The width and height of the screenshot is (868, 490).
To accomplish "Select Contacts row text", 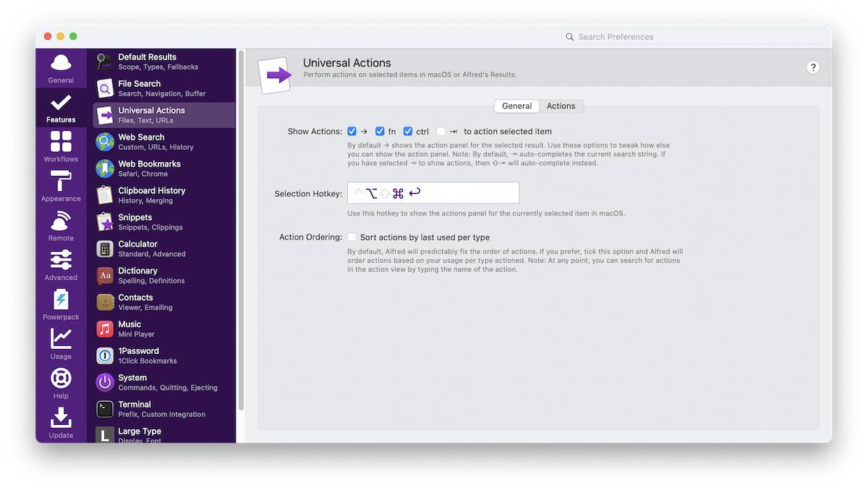I will 145,303.
